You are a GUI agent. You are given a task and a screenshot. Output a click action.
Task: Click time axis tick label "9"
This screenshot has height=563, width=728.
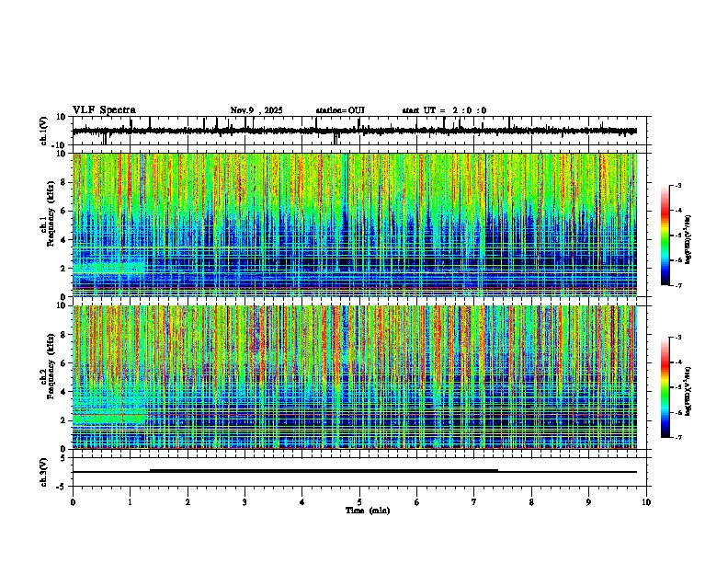(x=588, y=502)
